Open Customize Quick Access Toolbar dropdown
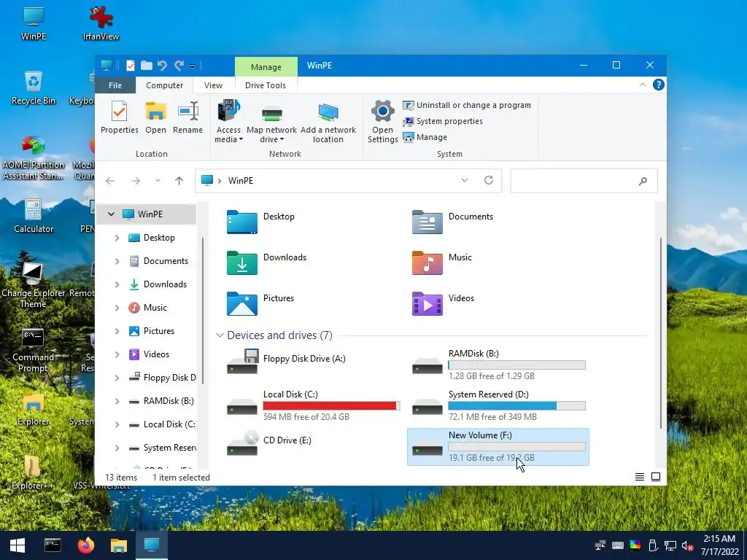The image size is (747, 560). 192,66
